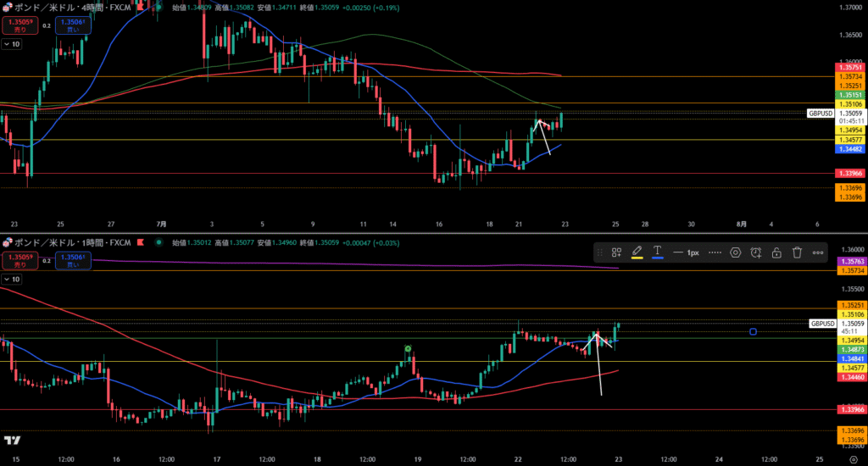868x466 pixels.
Task: Click the 買い buy button on 1時間 chart
Action: click(x=73, y=260)
